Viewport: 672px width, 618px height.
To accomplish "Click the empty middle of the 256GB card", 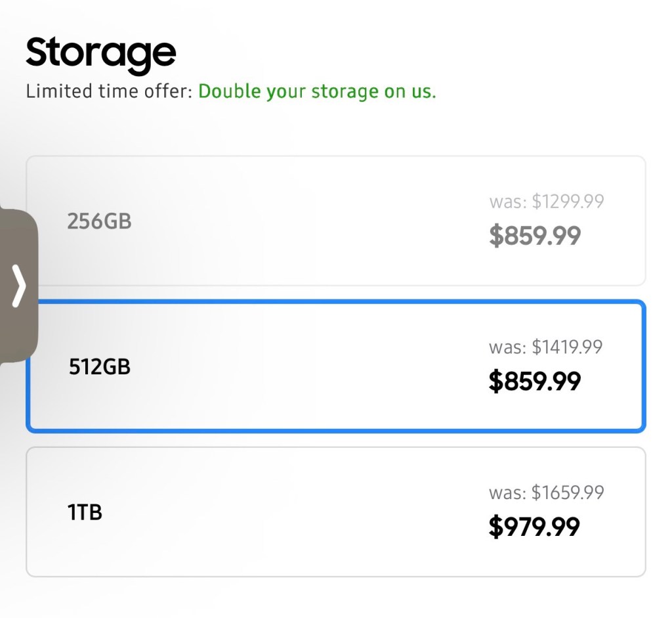I will [295, 221].
